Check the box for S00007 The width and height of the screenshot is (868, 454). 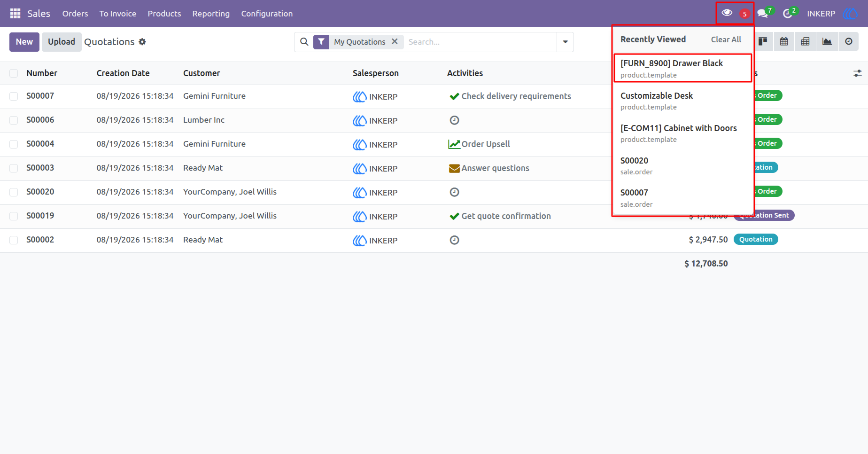pyautogui.click(x=14, y=96)
